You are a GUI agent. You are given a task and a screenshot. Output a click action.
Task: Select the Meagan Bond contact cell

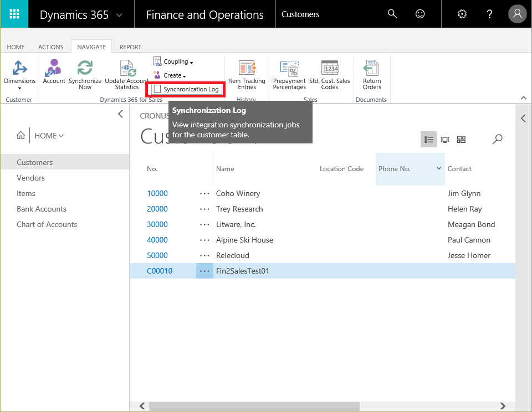coord(471,224)
